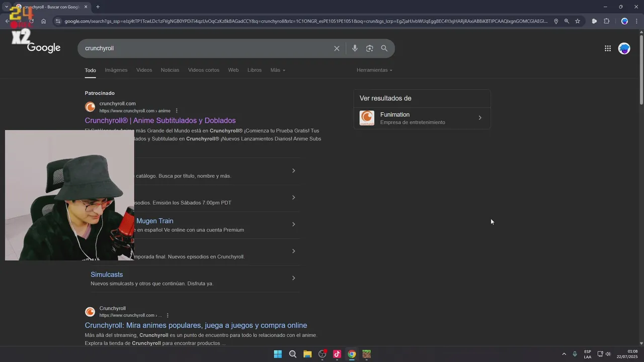Image resolution: width=644 pixels, height=362 pixels.
Task: Open options dots for the sponsored crunchyroll.com result
Action: tap(177, 111)
